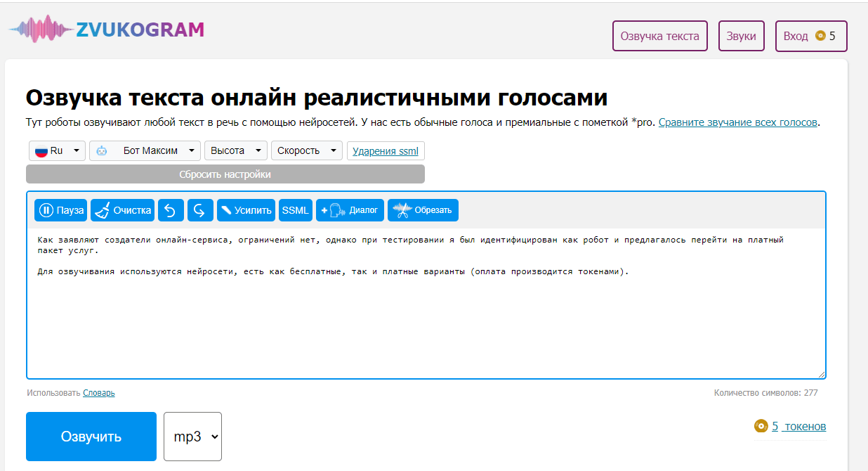Go to the Звуки section

click(741, 36)
